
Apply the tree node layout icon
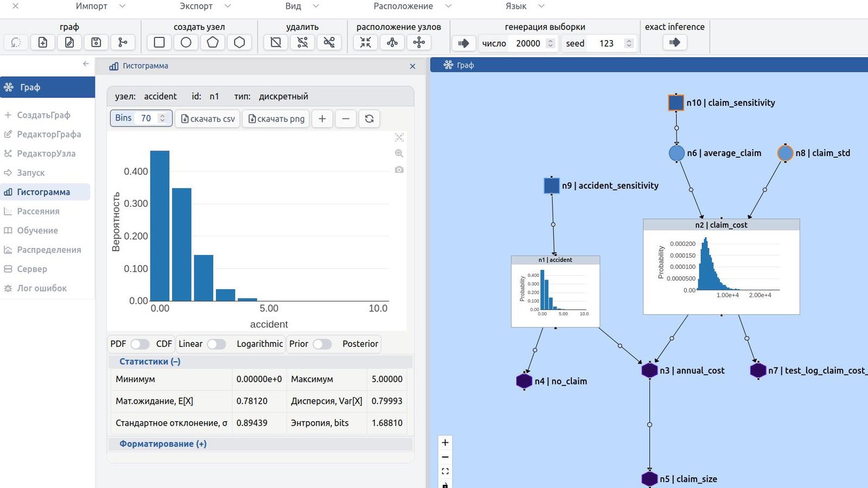click(x=392, y=42)
